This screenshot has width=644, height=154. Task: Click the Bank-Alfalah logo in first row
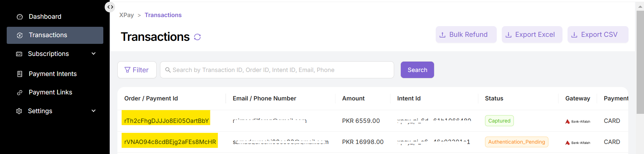pyautogui.click(x=578, y=122)
